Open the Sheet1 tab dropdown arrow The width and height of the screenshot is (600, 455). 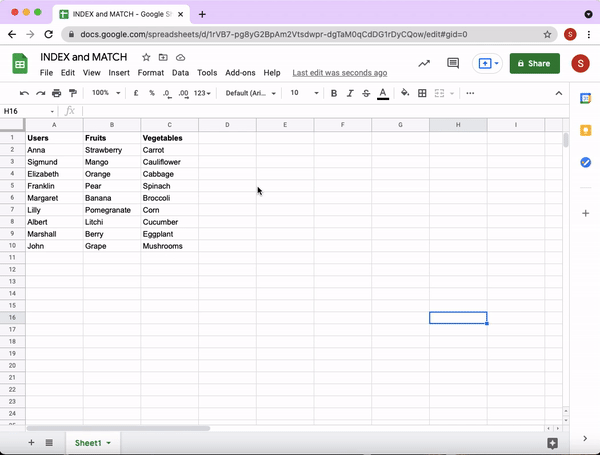(x=109, y=443)
